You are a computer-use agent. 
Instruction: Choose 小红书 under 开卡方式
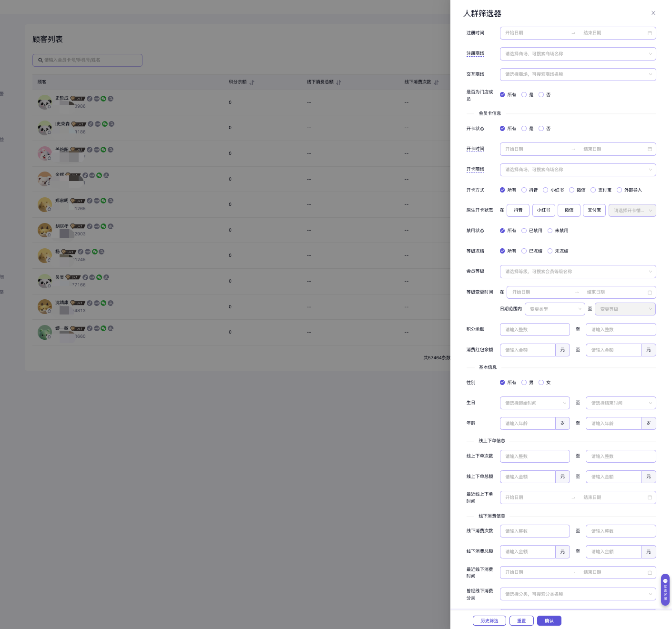546,190
